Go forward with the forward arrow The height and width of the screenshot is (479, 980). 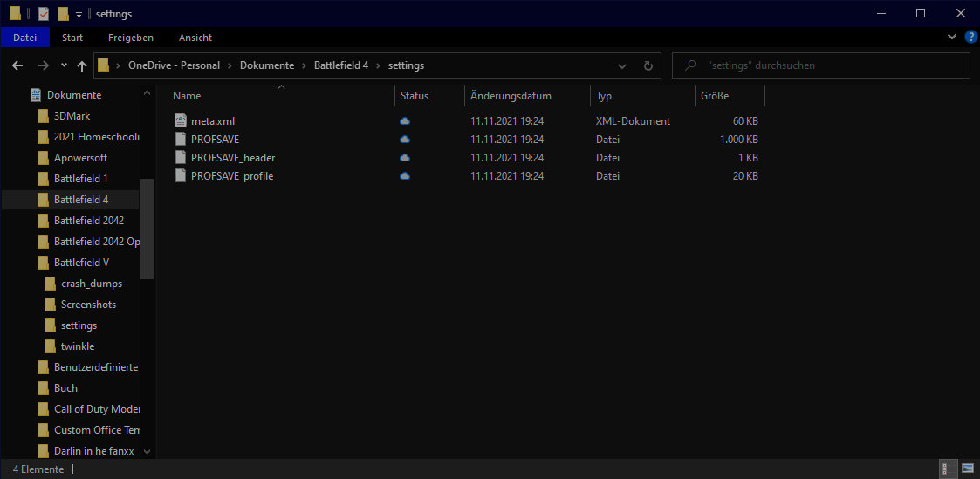coord(43,65)
